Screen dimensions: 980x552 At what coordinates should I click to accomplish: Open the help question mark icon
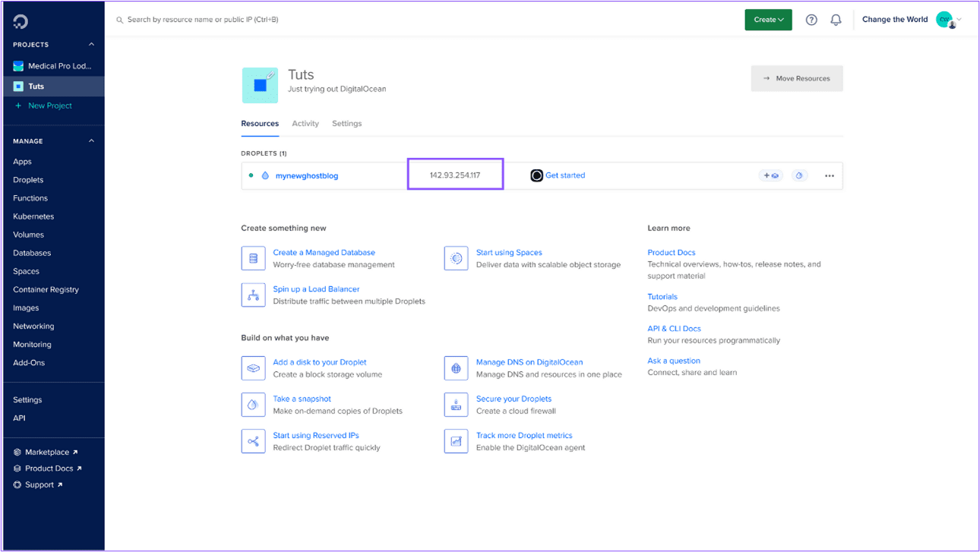coord(811,20)
